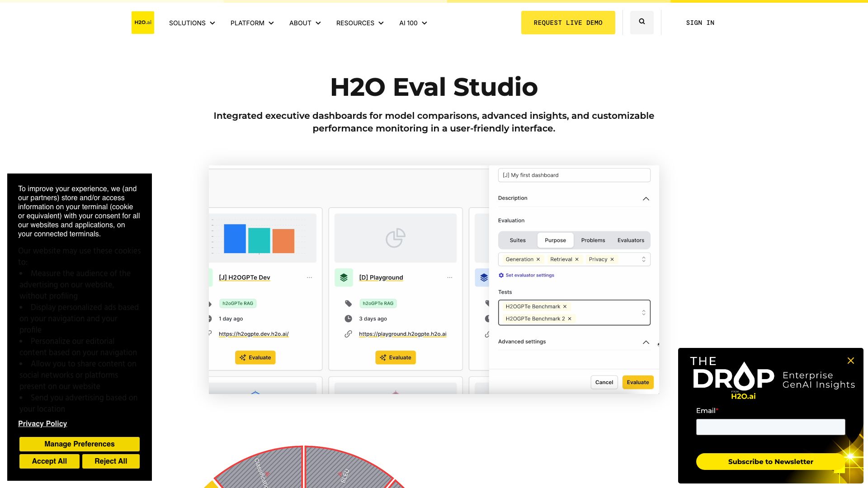Collapse the Description section chevron

(646, 198)
